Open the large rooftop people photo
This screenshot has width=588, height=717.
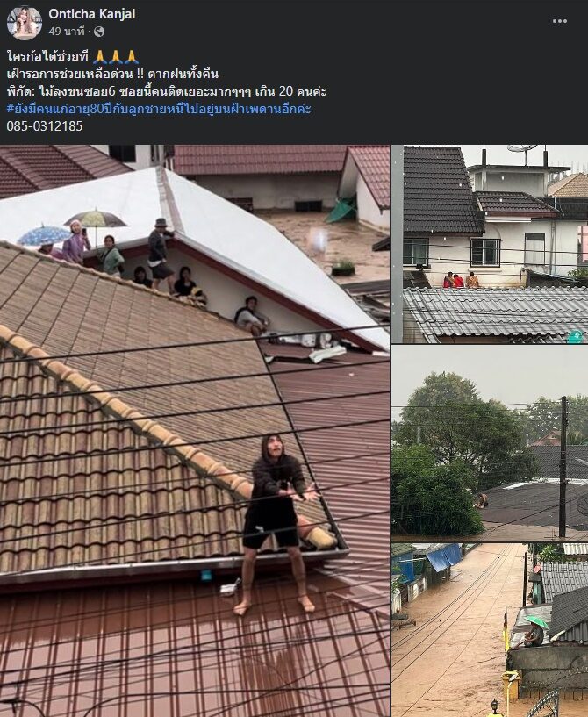pos(195,431)
